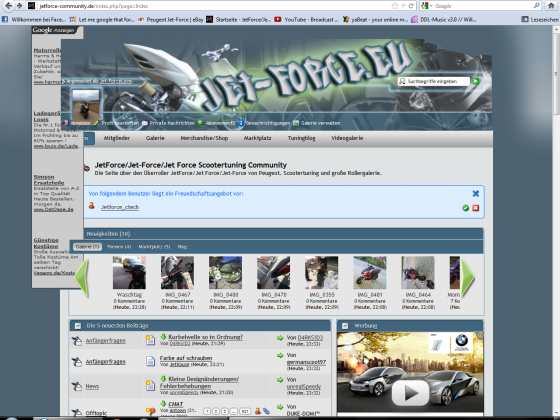The width and height of the screenshot is (560, 420).
Task: Open Benachrichtigungen link
Action: point(268,123)
